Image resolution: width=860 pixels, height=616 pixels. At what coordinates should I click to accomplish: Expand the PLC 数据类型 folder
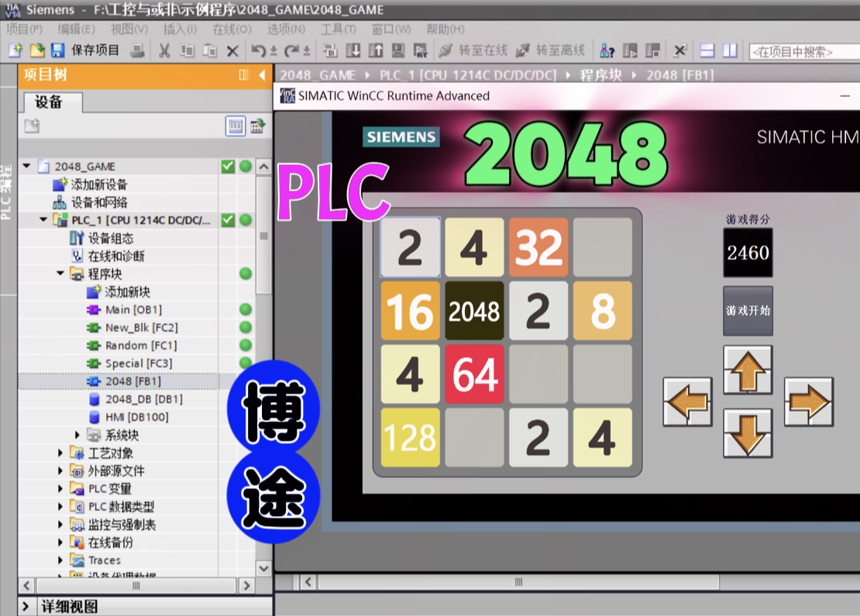pos(60,507)
